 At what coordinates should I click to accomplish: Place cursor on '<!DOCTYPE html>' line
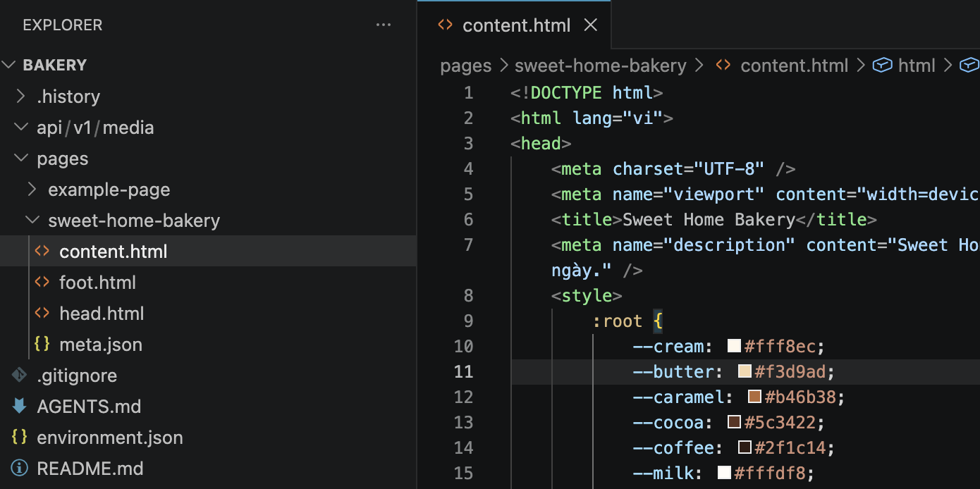pos(587,93)
